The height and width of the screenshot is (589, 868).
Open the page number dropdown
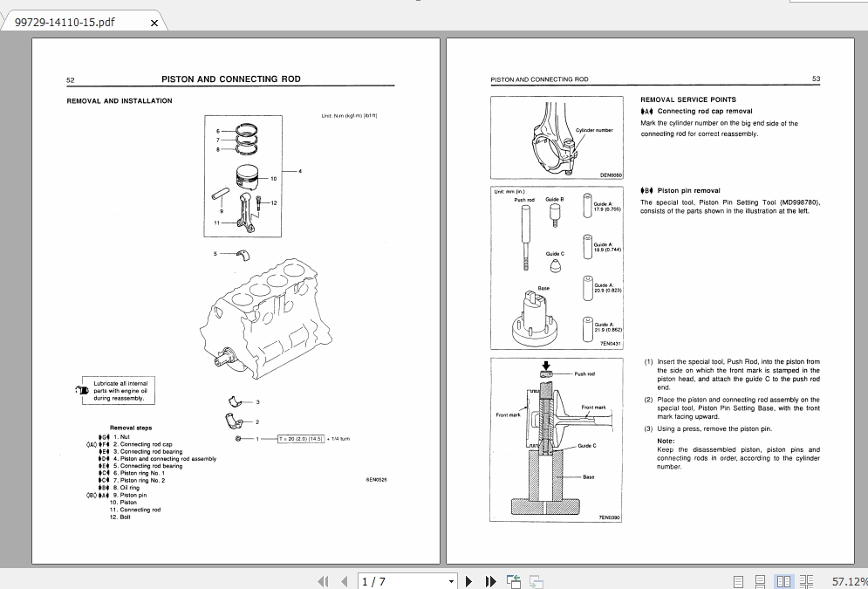(x=451, y=580)
